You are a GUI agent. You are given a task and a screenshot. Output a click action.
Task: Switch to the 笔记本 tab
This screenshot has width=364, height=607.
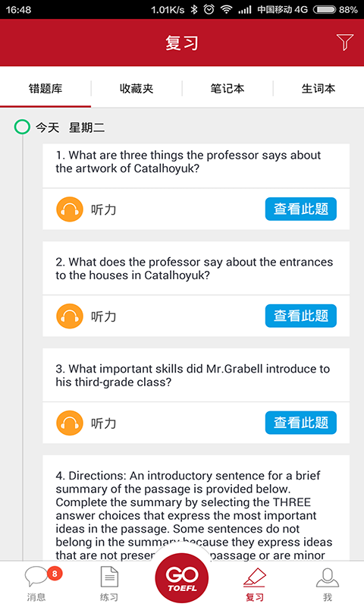click(x=227, y=89)
